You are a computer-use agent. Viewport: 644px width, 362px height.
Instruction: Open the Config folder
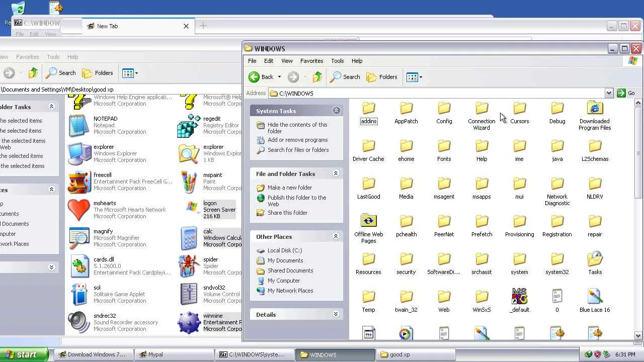click(x=444, y=113)
